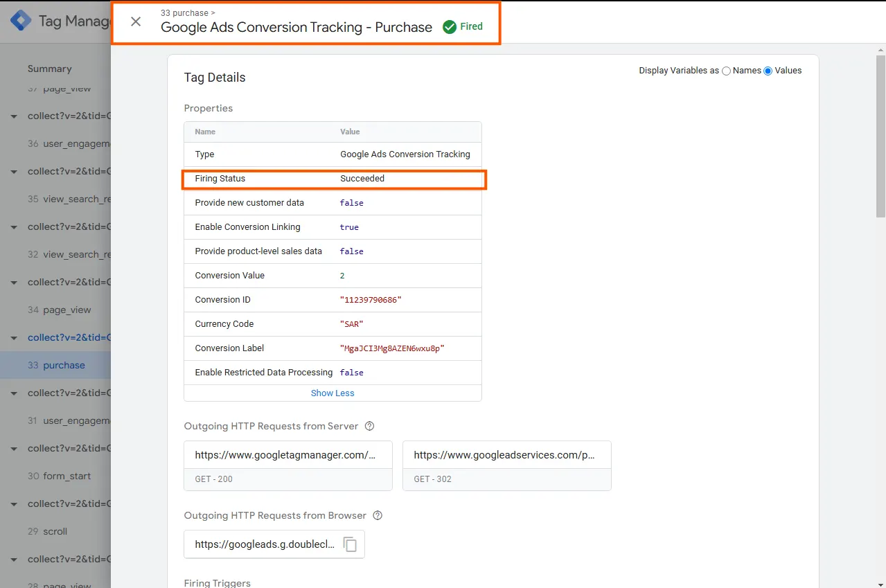The image size is (886, 588).
Task: Click the '33 purchase >' breadcrumb
Action: click(188, 13)
